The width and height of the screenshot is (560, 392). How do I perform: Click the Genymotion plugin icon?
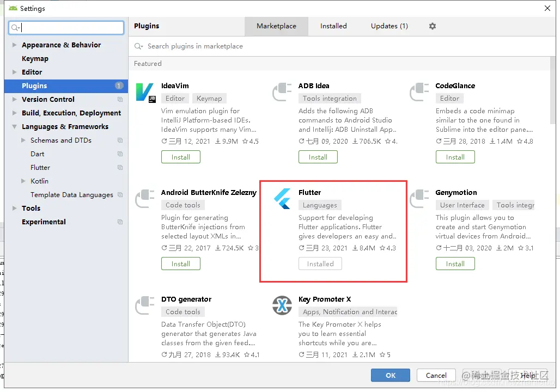pos(419,199)
